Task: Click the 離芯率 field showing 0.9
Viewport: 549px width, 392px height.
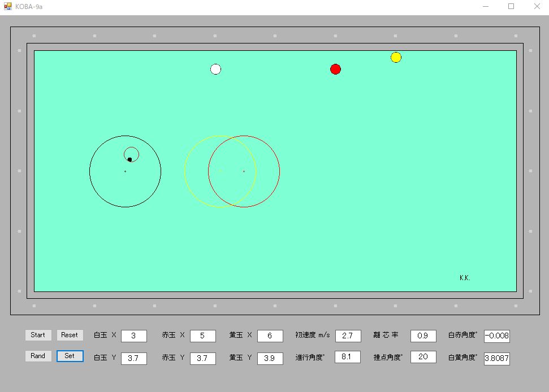Action: pyautogui.click(x=423, y=336)
